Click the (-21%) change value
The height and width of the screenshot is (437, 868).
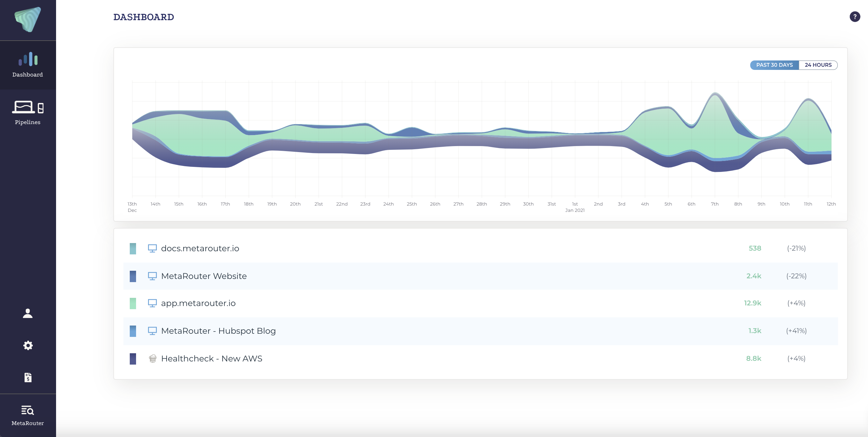coord(796,248)
